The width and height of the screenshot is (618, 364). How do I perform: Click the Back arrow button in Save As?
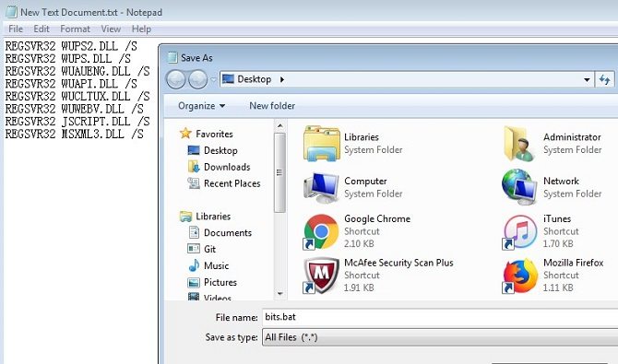tap(176, 79)
